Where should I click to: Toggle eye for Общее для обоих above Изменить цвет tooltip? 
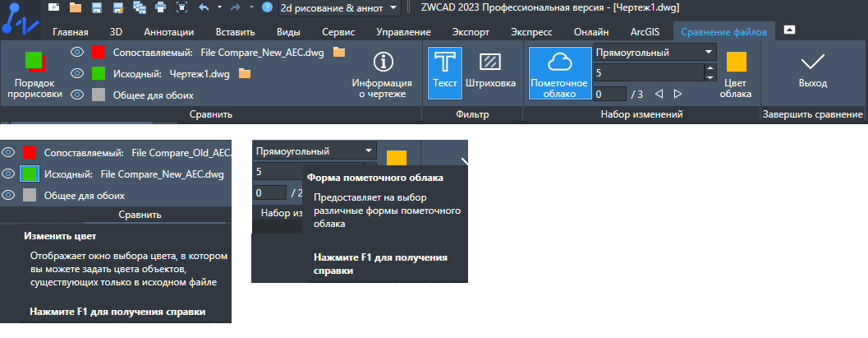8,195
